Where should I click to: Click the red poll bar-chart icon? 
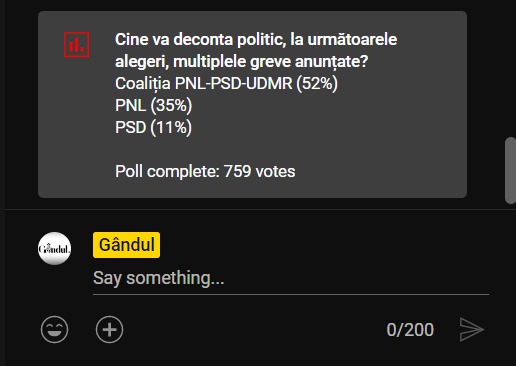coord(77,45)
